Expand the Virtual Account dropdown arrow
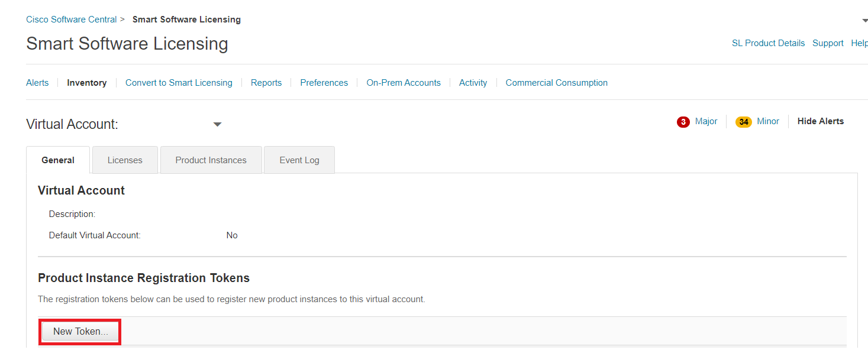The width and height of the screenshot is (868, 353). pos(217,125)
